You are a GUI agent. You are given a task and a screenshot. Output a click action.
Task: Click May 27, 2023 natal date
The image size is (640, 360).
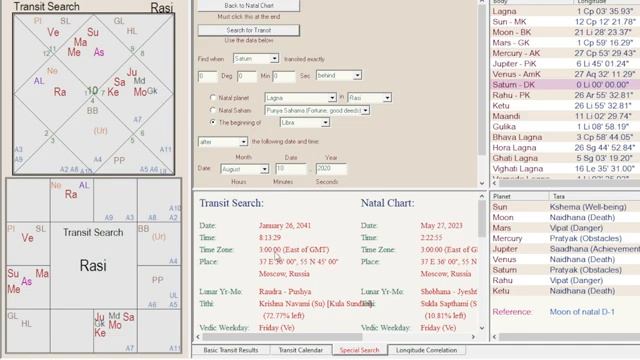(x=442, y=225)
